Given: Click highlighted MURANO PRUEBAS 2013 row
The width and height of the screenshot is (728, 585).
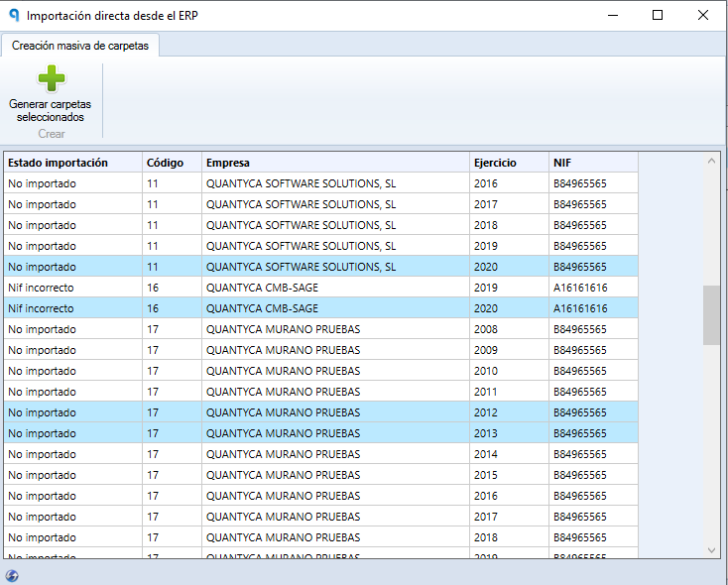Looking at the screenshot, I should [x=320, y=433].
